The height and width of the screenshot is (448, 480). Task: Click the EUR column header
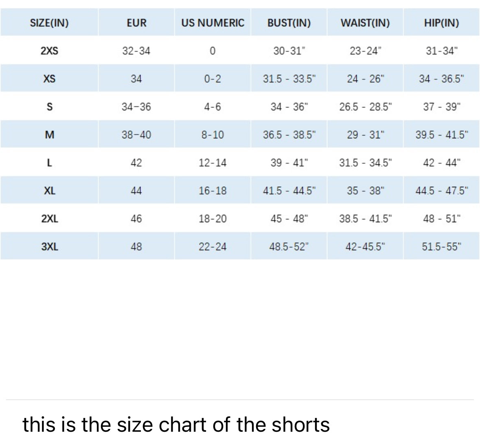[x=136, y=23]
